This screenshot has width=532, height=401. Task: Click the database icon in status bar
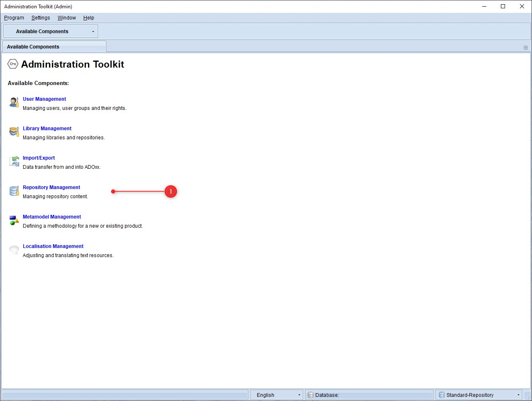310,395
